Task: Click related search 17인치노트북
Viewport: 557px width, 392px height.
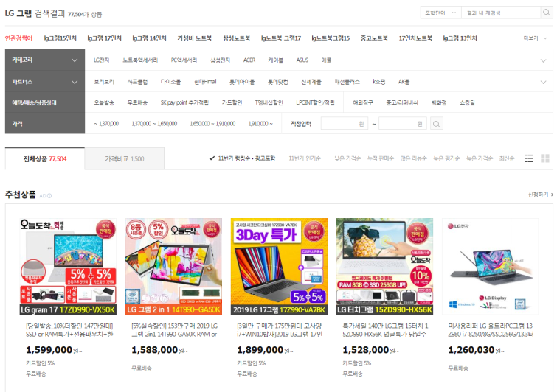Action: (x=415, y=38)
